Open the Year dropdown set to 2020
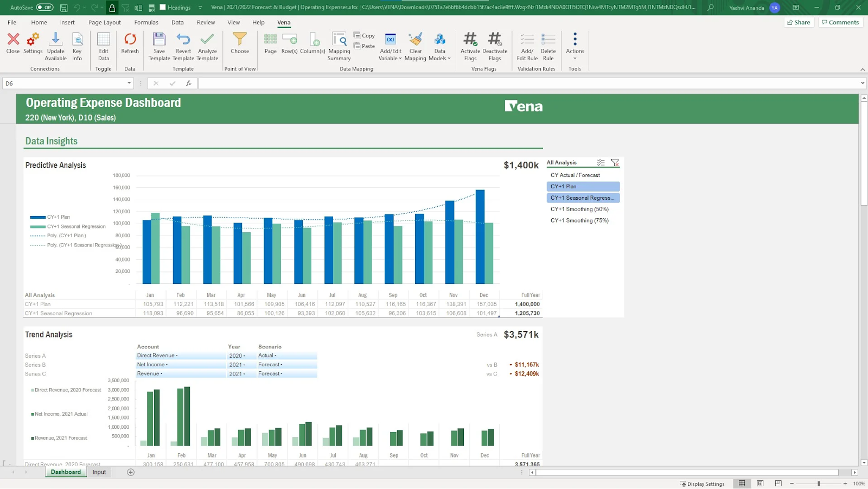Screen dimensions: 868x489 pos(241,355)
